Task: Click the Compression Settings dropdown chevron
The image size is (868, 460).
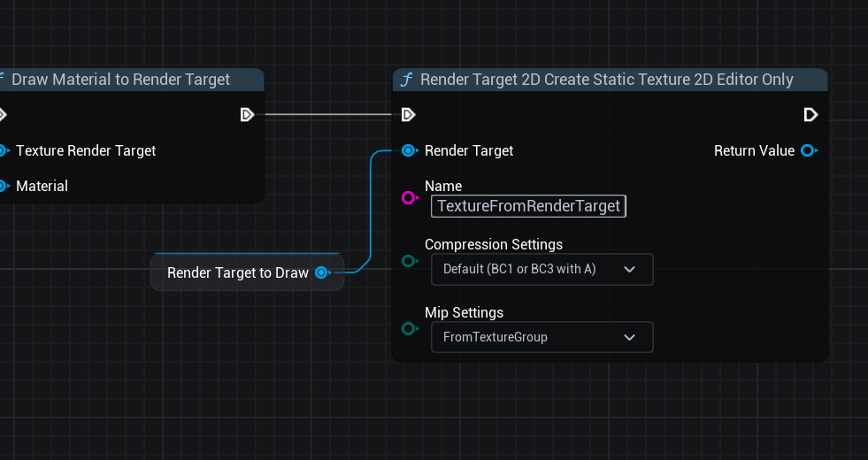Action: (629, 270)
